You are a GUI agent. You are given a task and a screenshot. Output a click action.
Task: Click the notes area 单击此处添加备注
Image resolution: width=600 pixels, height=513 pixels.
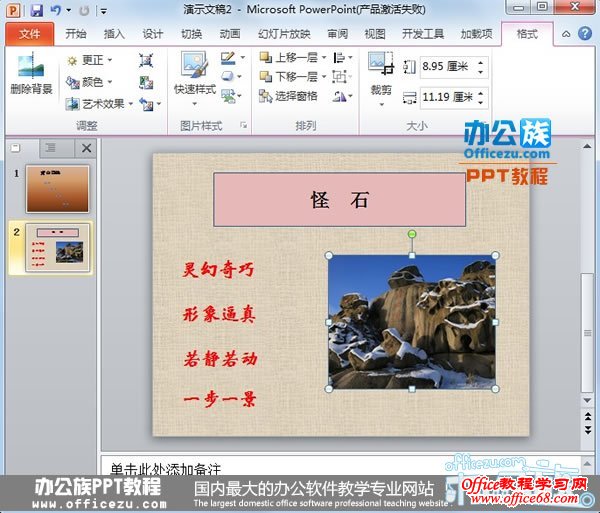pyautogui.click(x=300, y=469)
